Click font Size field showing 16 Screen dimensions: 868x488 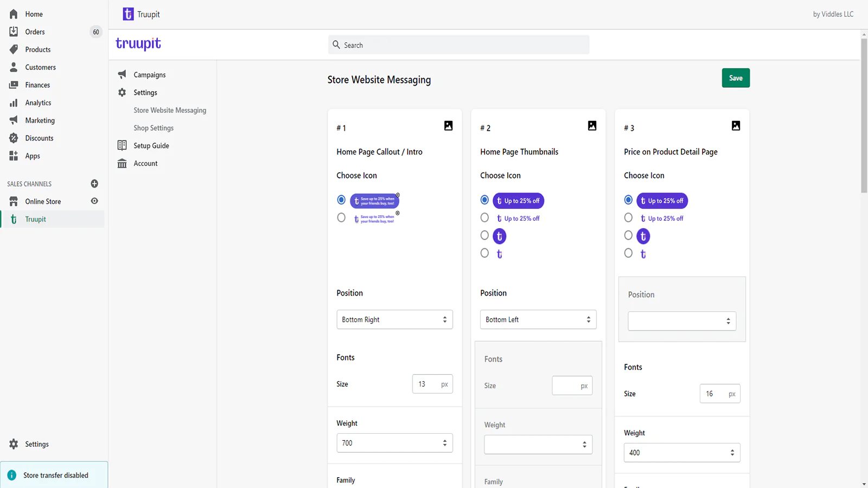point(720,394)
